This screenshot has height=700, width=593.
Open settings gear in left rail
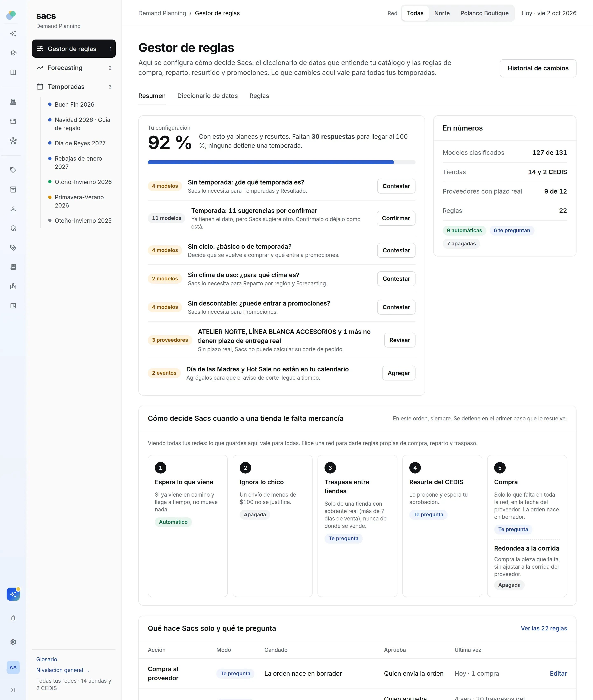coord(13,642)
